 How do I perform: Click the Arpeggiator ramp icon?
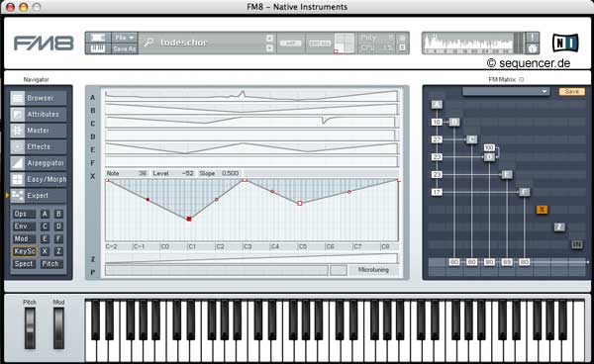click(x=18, y=163)
